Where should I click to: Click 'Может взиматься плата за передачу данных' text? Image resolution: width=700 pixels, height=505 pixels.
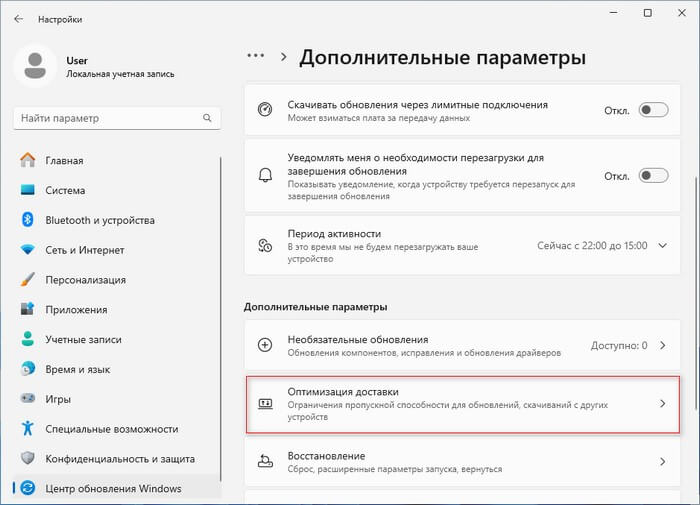(379, 118)
